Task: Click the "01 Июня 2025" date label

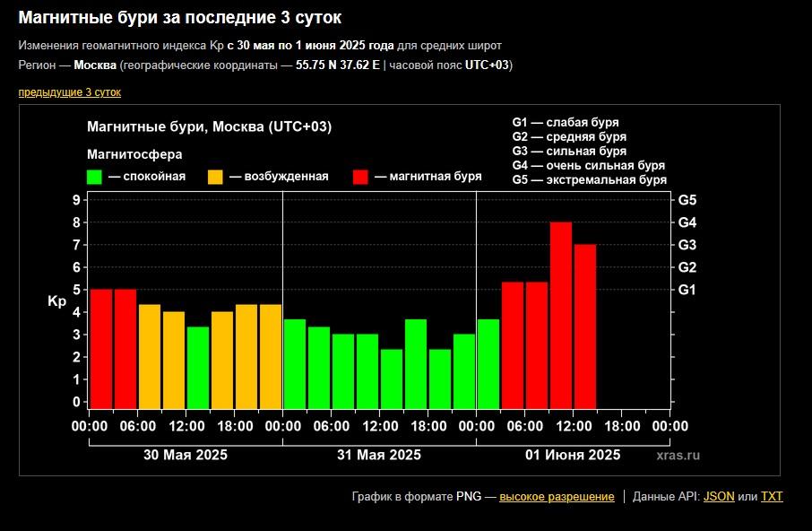Action: coord(573,455)
